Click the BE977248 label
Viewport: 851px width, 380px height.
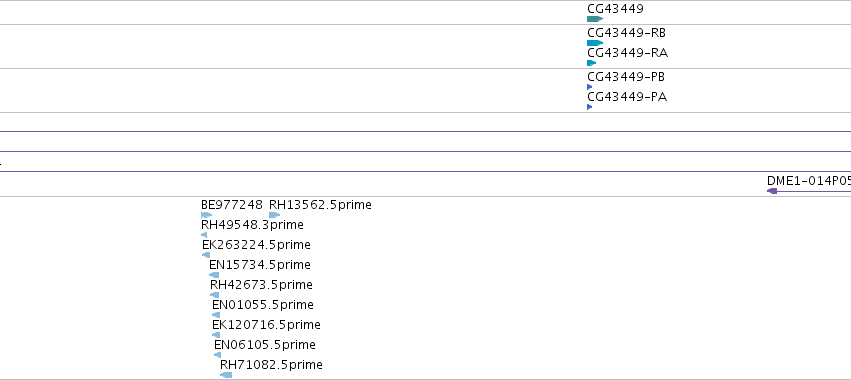point(232,205)
